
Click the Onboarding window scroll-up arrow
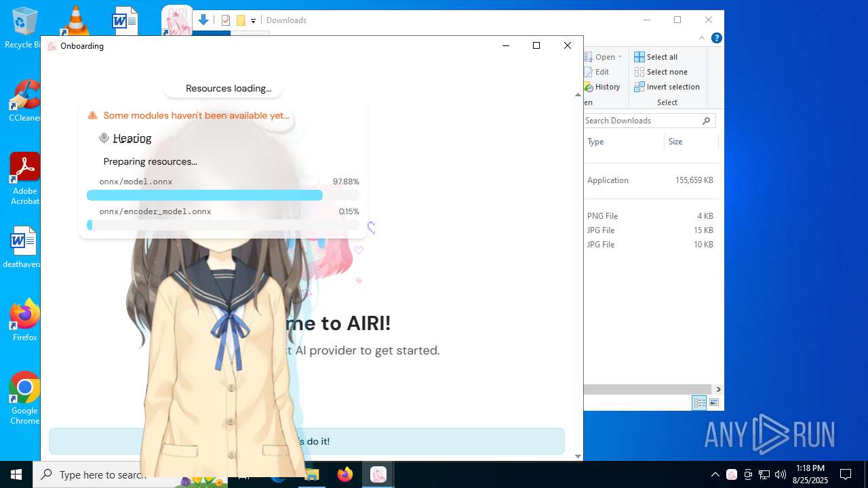coord(578,95)
